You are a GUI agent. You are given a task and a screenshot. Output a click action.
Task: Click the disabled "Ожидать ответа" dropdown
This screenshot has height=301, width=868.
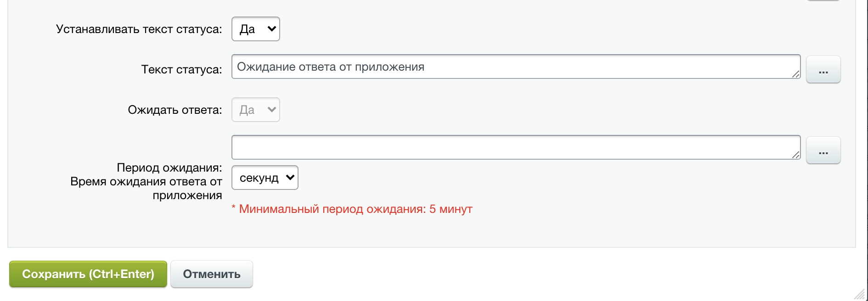[255, 109]
